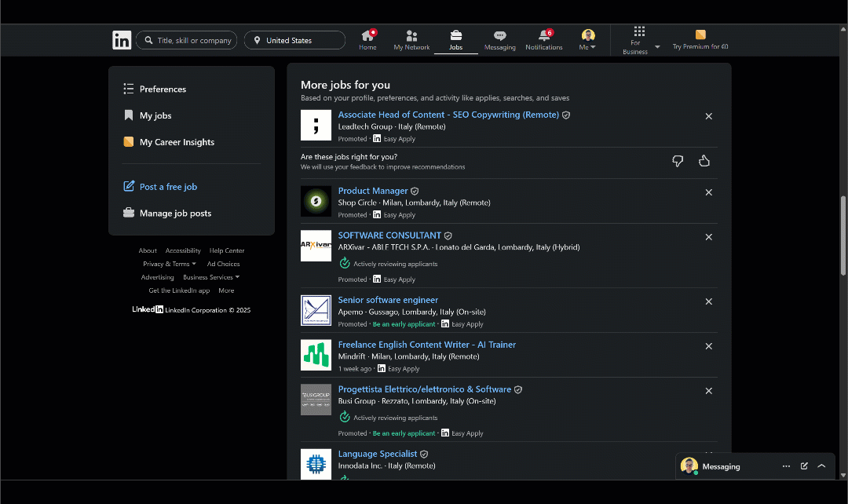This screenshot has width=848, height=504.
Task: Focus the Title, skill or company search
Action: 187,40
